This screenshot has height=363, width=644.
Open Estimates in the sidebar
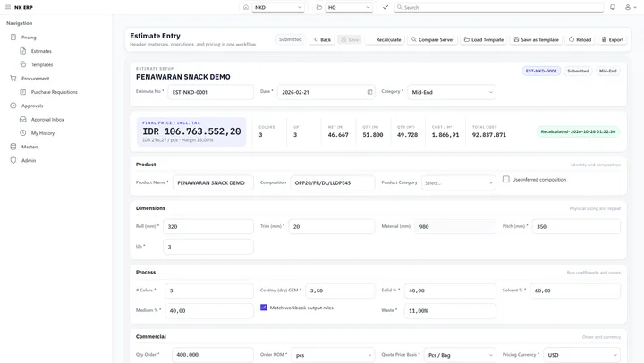[x=41, y=51]
